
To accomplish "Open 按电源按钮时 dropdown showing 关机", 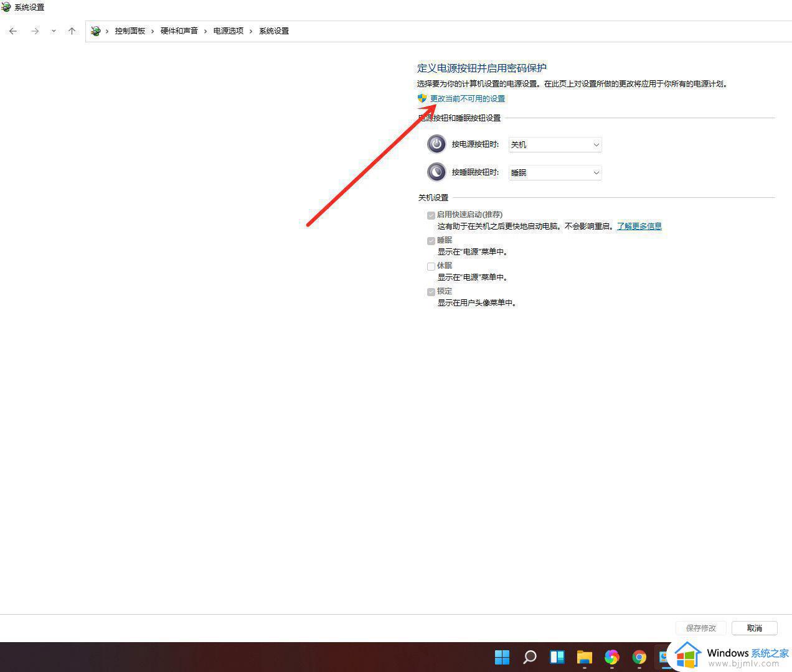I will tap(555, 144).
